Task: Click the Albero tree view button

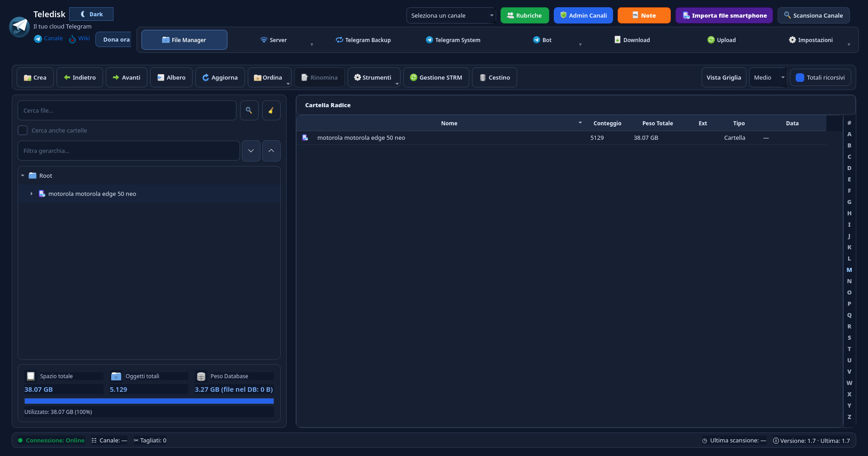Action: pyautogui.click(x=171, y=77)
